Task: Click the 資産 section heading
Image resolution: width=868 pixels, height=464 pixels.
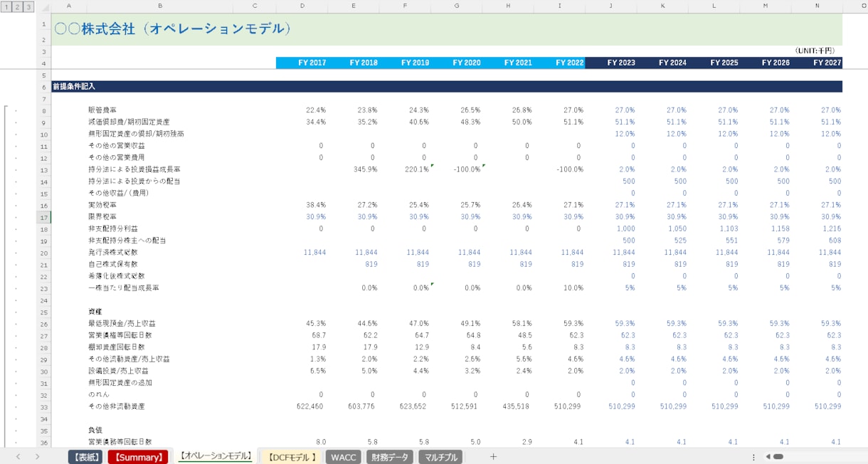Action: pos(95,312)
